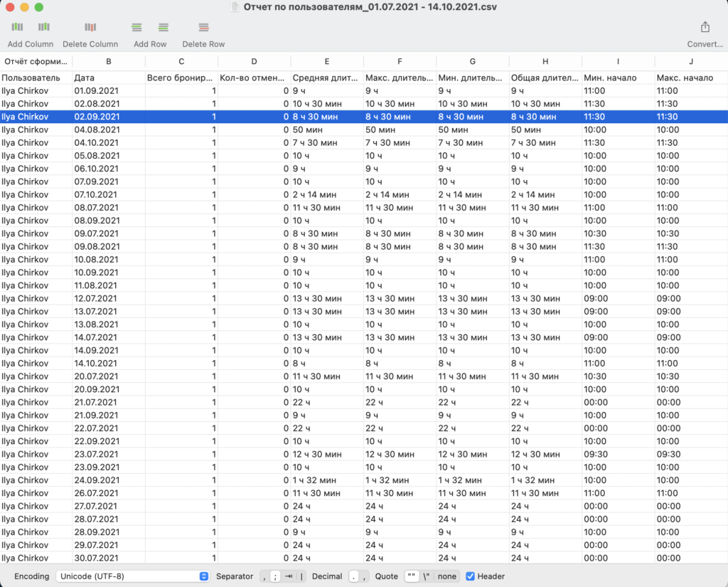The height and width of the screenshot is (587, 728).
Task: Open the Encoding Unicode (UTF-8) dropdown
Action: pyautogui.click(x=132, y=576)
